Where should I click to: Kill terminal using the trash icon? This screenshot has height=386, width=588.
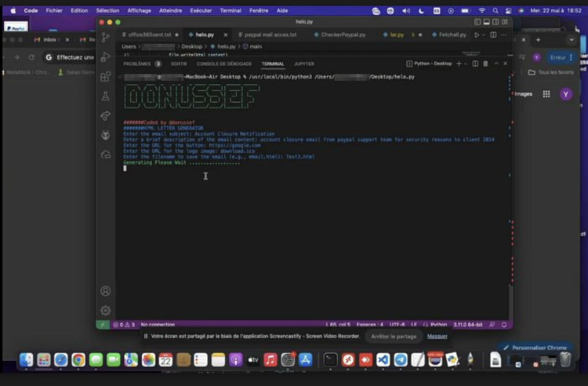click(485, 64)
